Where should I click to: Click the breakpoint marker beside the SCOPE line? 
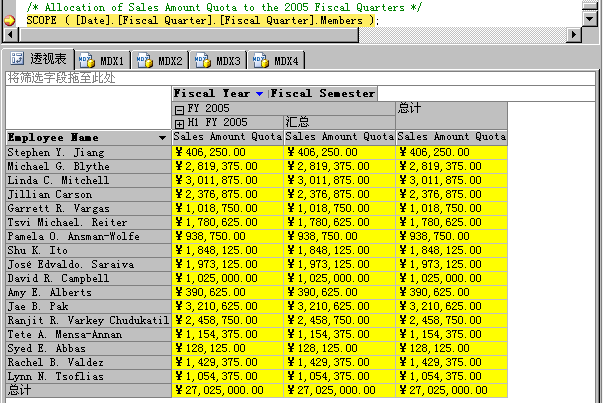tap(9, 20)
